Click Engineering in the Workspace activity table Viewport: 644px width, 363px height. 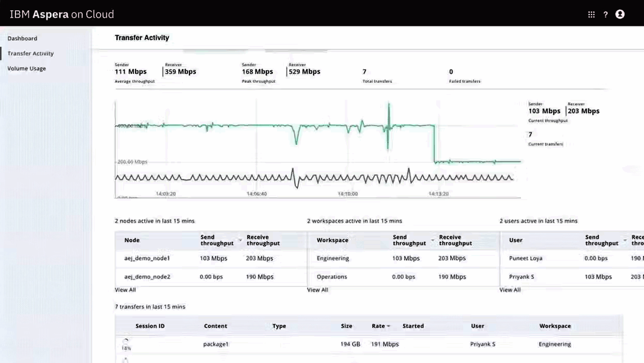333,258
